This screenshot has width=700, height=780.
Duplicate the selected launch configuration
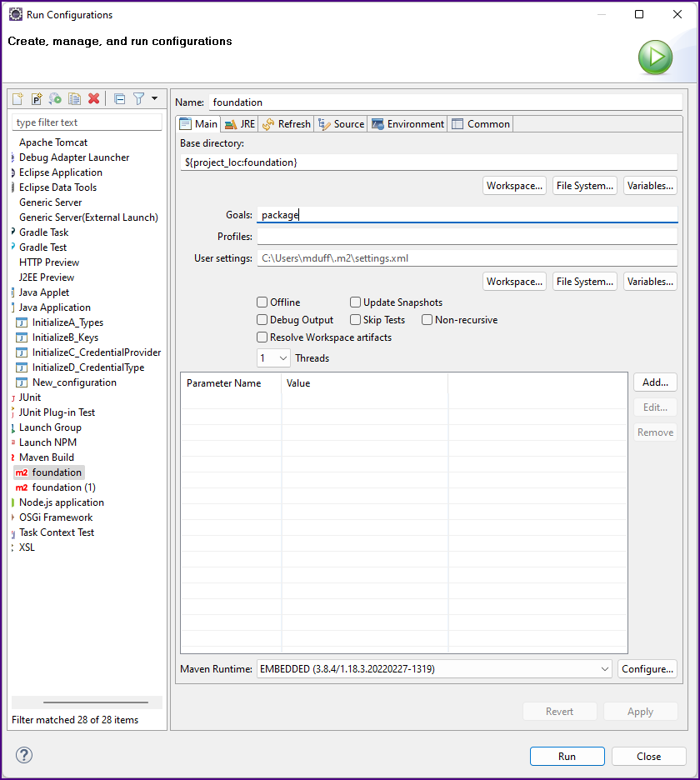pyautogui.click(x=74, y=98)
